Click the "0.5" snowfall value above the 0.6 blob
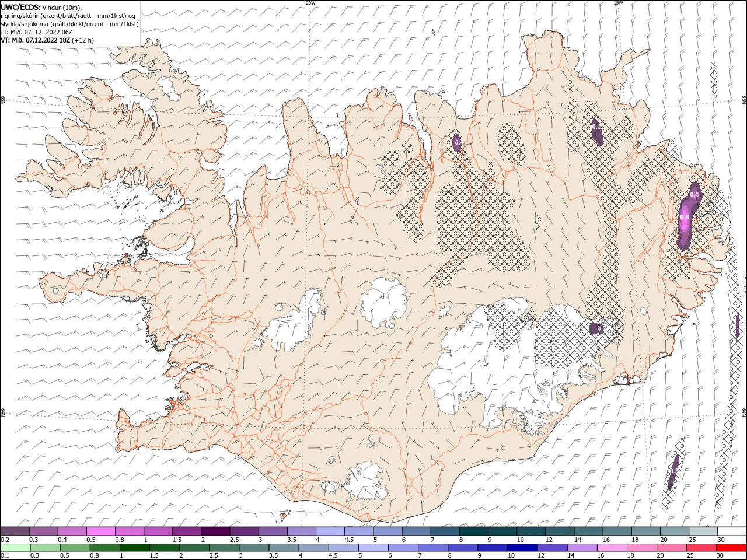747x560 pixels. [694, 194]
